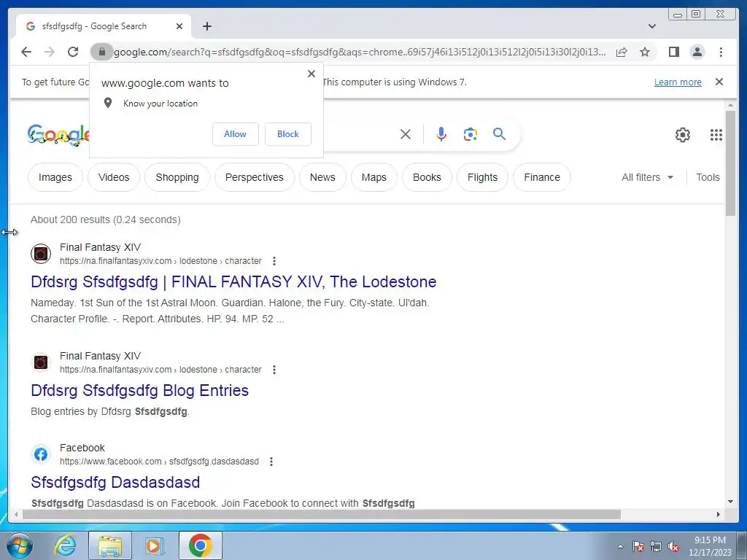Open Google quick settings gear
The width and height of the screenshot is (747, 560).
tap(683, 135)
